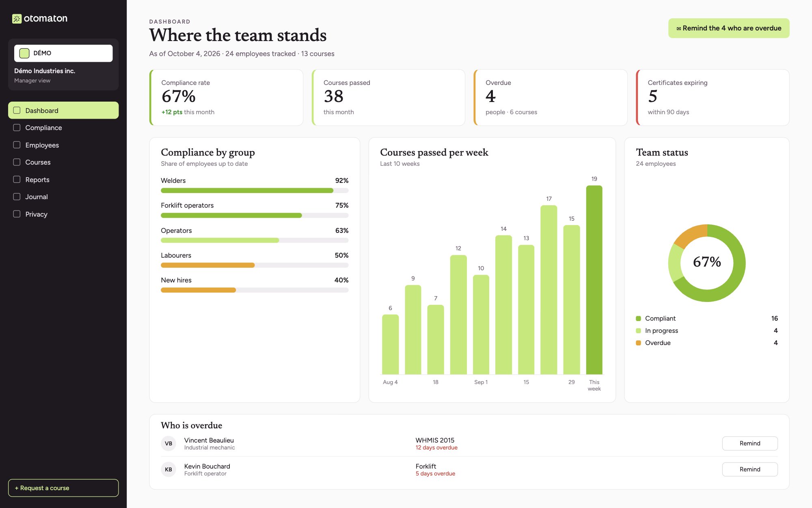This screenshot has height=508, width=812.
Task: Open the Reports page
Action: coord(63,179)
